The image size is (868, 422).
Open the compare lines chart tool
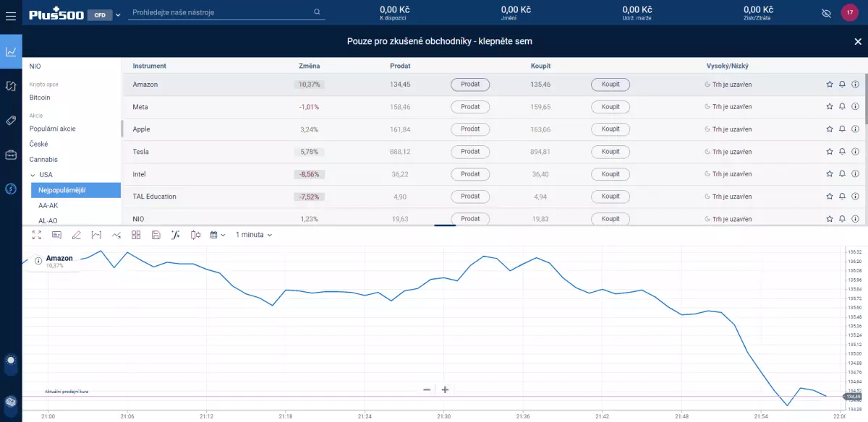click(116, 235)
